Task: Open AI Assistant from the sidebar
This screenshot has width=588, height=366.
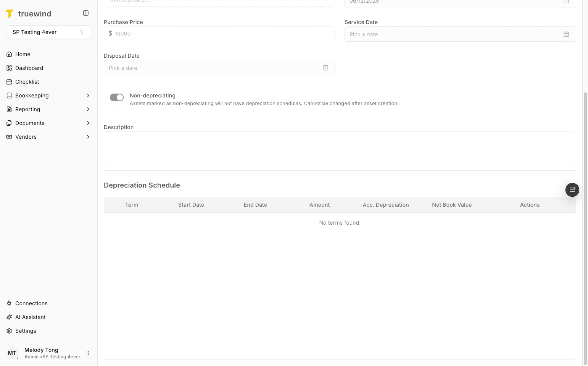Action: (x=31, y=317)
